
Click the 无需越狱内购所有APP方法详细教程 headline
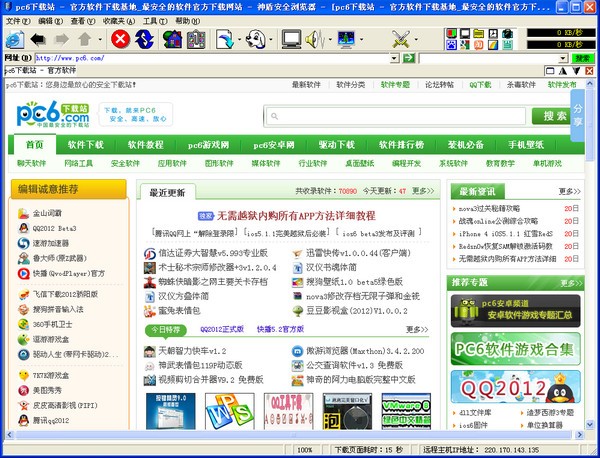click(296, 216)
